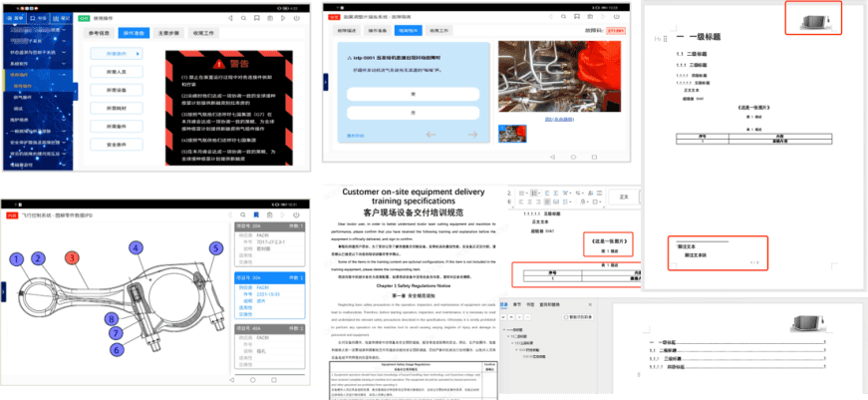Image resolution: width=868 pixels, height=400 pixels.
Task: Select 项目号 30A part card
Action: click(x=270, y=296)
